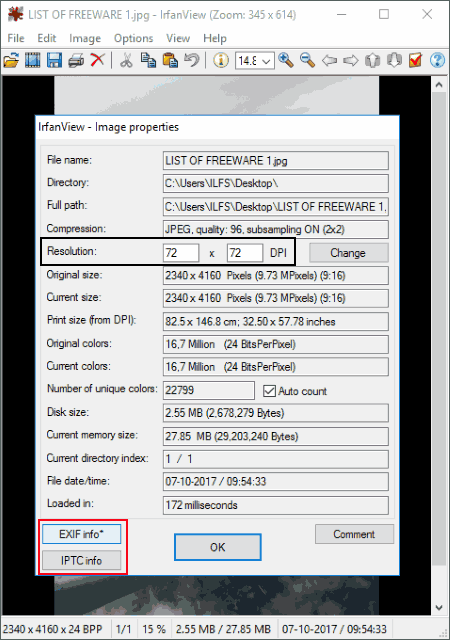Open the Options menu
This screenshot has height=640, width=450.
pos(134,38)
